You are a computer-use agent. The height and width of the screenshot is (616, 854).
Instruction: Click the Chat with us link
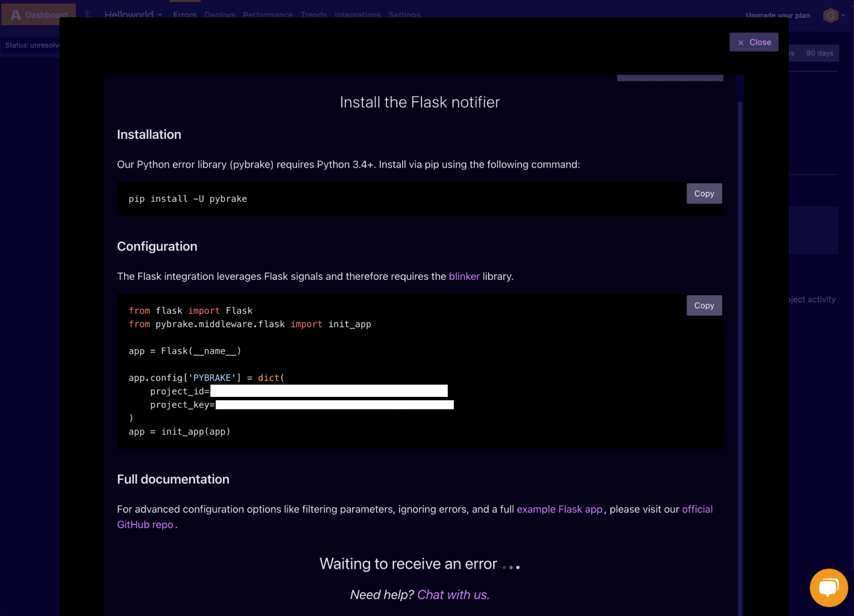point(452,594)
